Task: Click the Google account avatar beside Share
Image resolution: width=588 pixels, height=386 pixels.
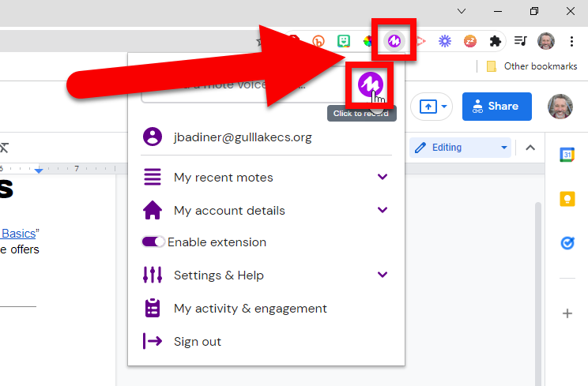Action: [x=560, y=107]
